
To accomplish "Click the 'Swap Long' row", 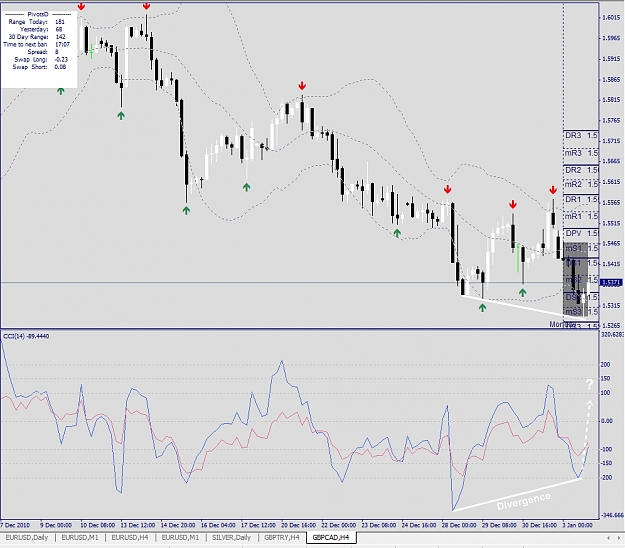I will [x=41, y=59].
